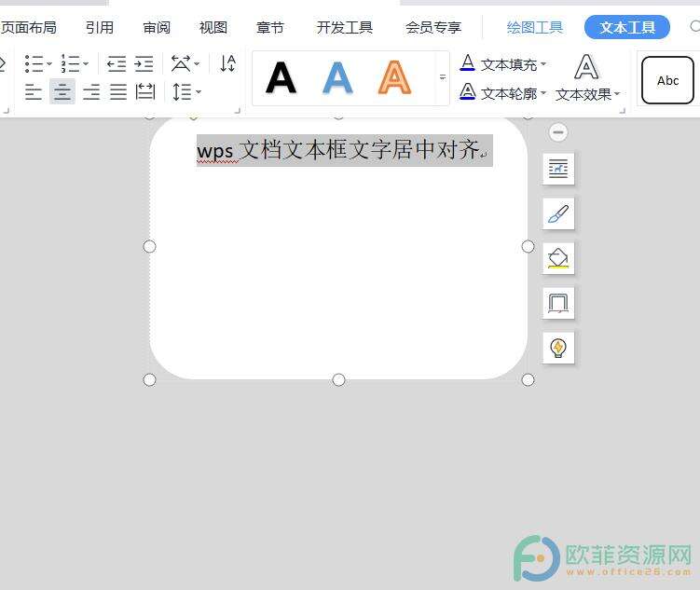Click the bottom-center resize handle
Screen dimensions: 700x590
click(x=339, y=379)
